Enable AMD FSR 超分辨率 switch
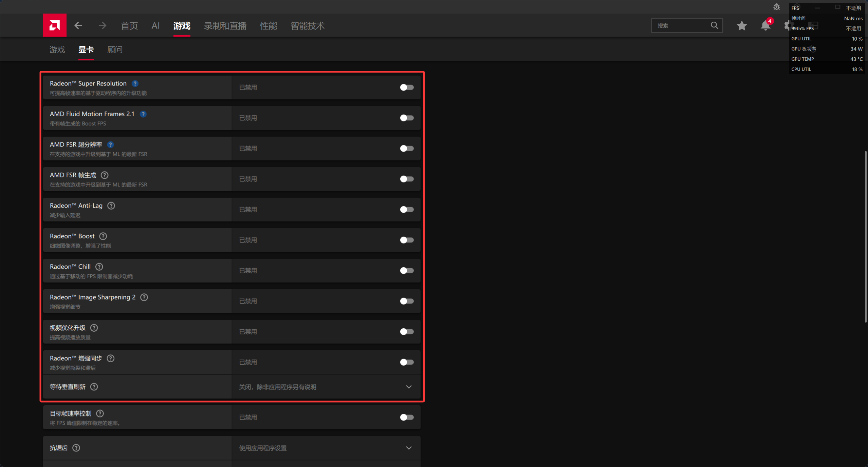Viewport: 868px width, 467px height. (407, 149)
